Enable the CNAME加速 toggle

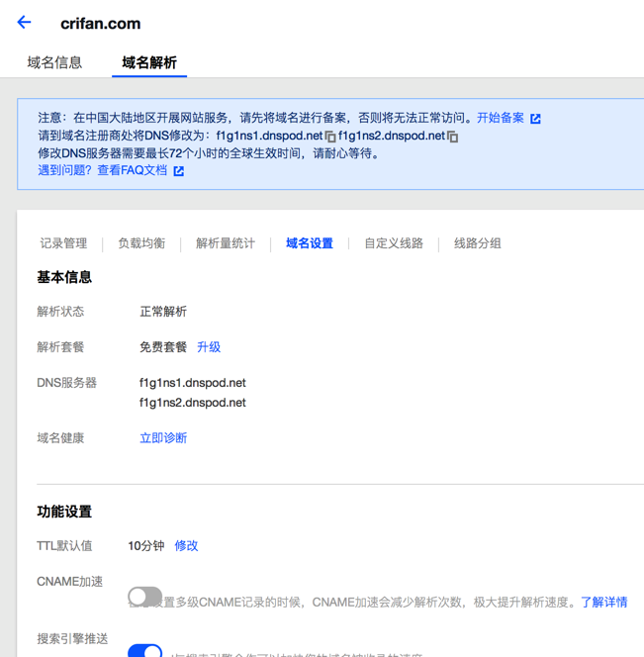[x=145, y=597]
